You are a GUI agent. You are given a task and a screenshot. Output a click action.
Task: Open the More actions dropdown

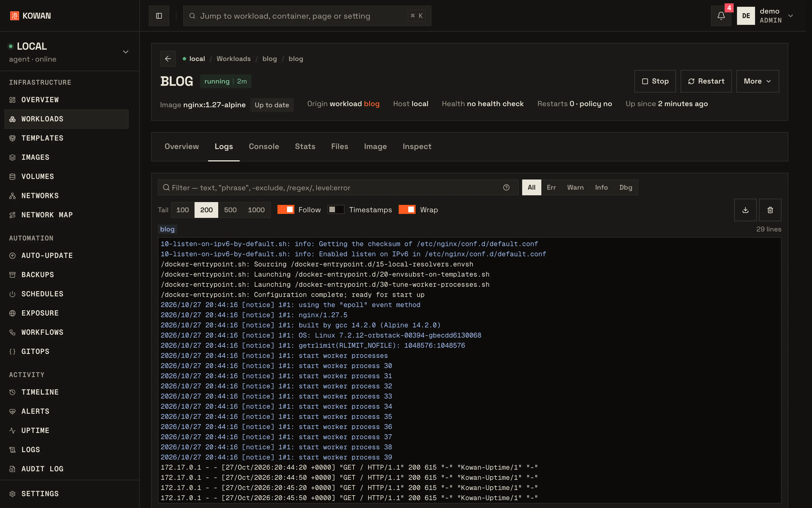pyautogui.click(x=757, y=81)
